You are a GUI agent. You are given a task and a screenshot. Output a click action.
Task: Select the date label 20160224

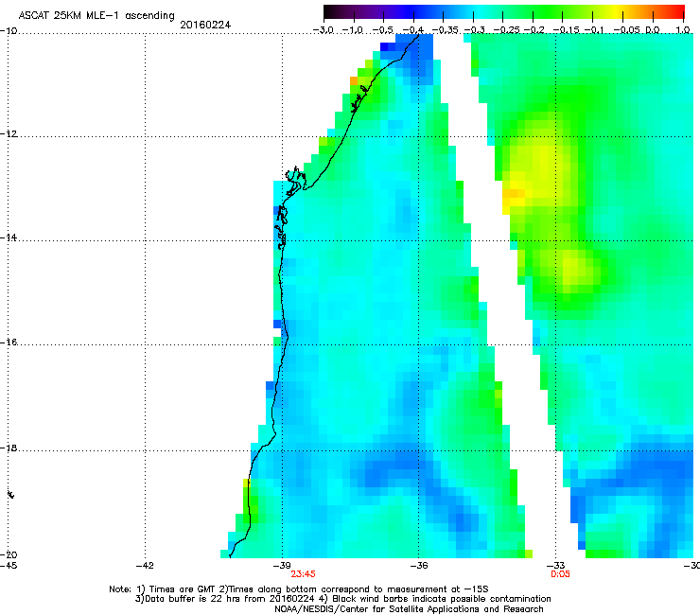tap(205, 25)
